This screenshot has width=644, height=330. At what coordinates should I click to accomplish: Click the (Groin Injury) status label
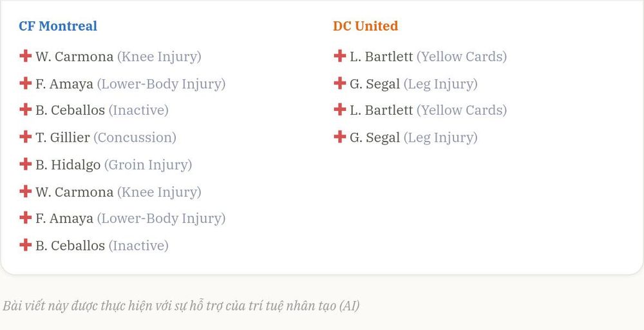coord(148,164)
